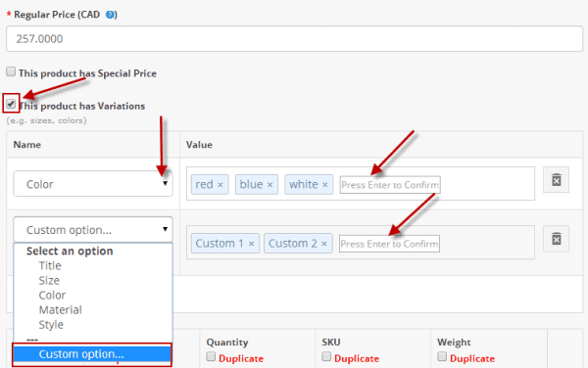Uncheck This product has Variations
Screen dimensions: 588x368
click(x=11, y=104)
